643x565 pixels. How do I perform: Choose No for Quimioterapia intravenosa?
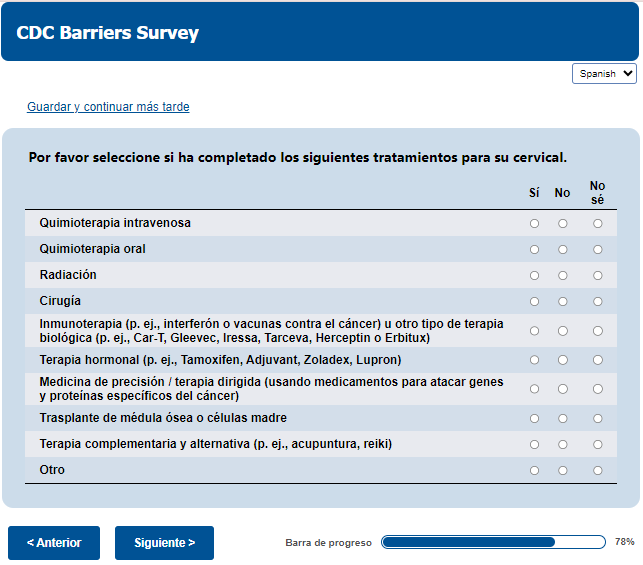563,223
